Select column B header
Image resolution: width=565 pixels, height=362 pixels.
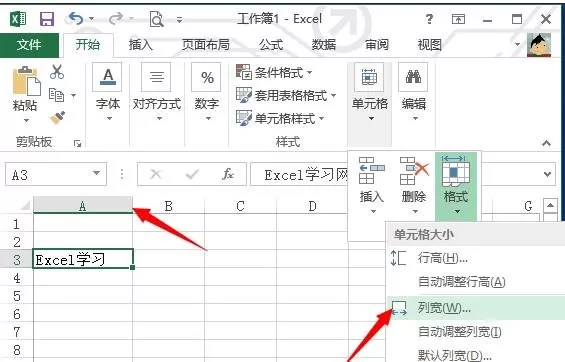(168, 206)
